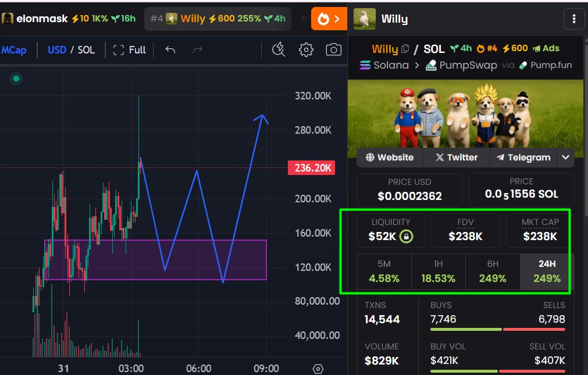This screenshot has width=588, height=375.
Task: Open the indicators and alerts tool icon
Action: (x=278, y=49)
